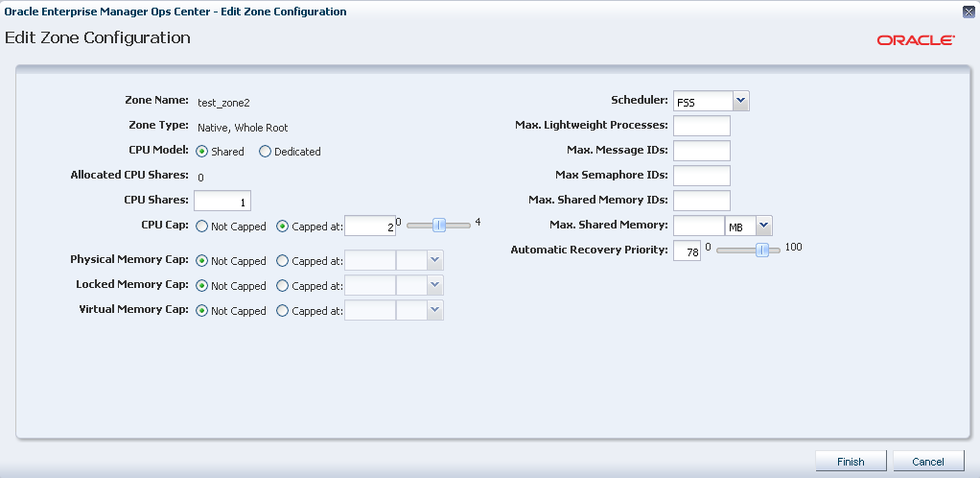Click the Cancel button
The width and height of the screenshot is (980, 478).
[928, 461]
